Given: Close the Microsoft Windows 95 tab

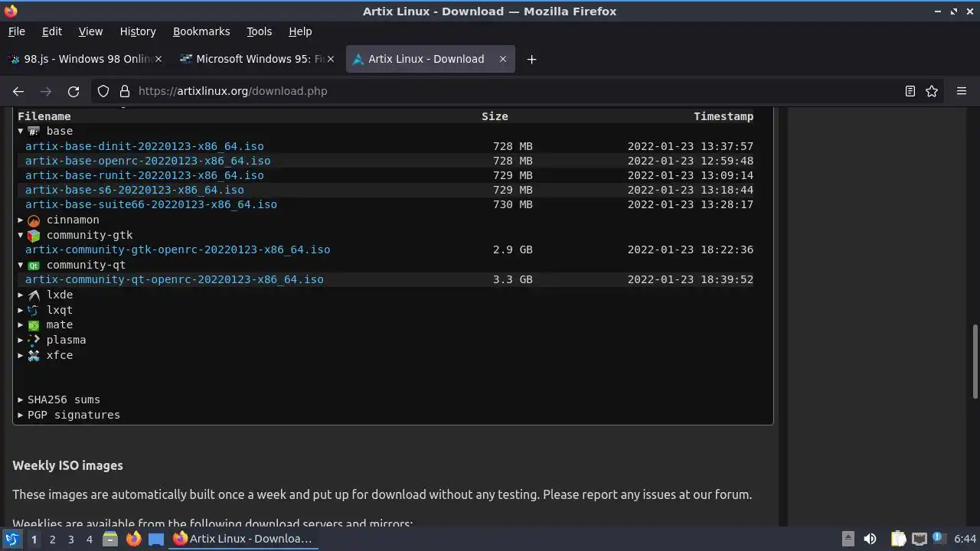Looking at the screenshot, I should [x=331, y=59].
